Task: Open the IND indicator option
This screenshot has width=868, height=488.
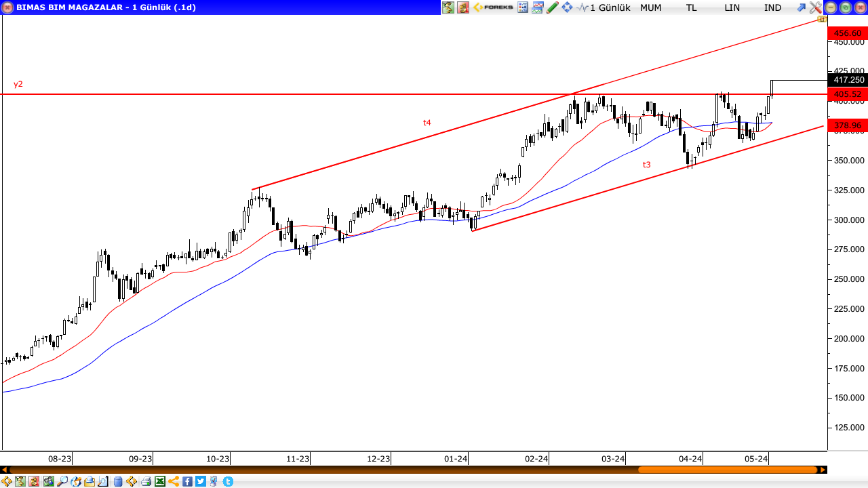Action: pyautogui.click(x=773, y=7)
